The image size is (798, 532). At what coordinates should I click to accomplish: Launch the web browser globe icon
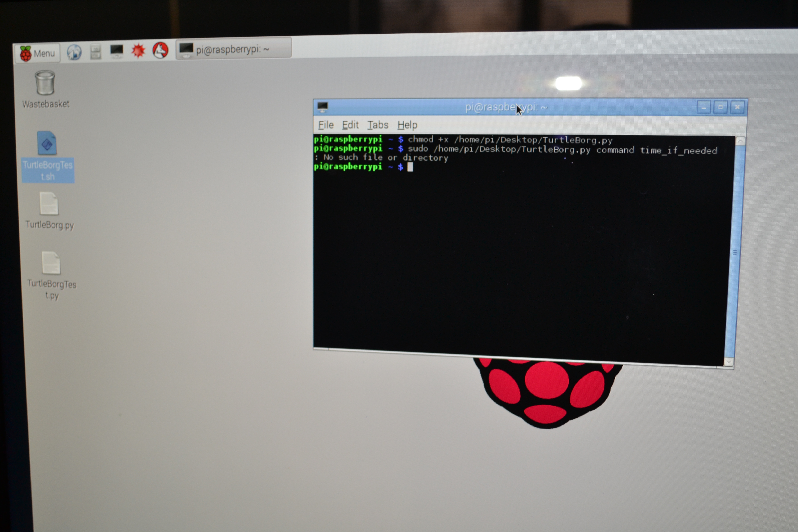74,52
